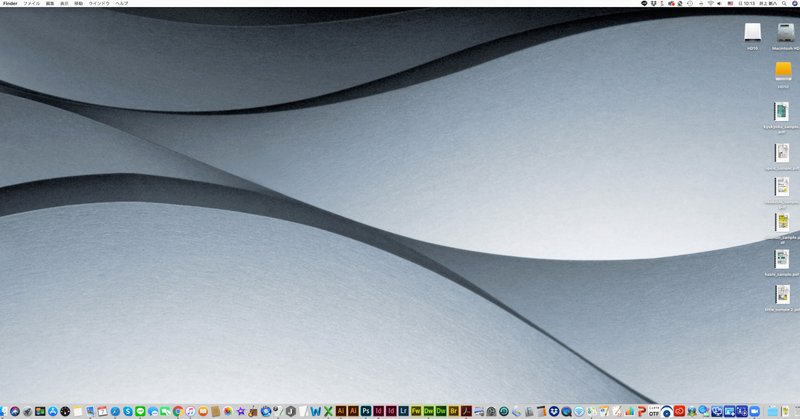Open the 表示 menu
Screen dimensions: 800x419
(x=64, y=3)
